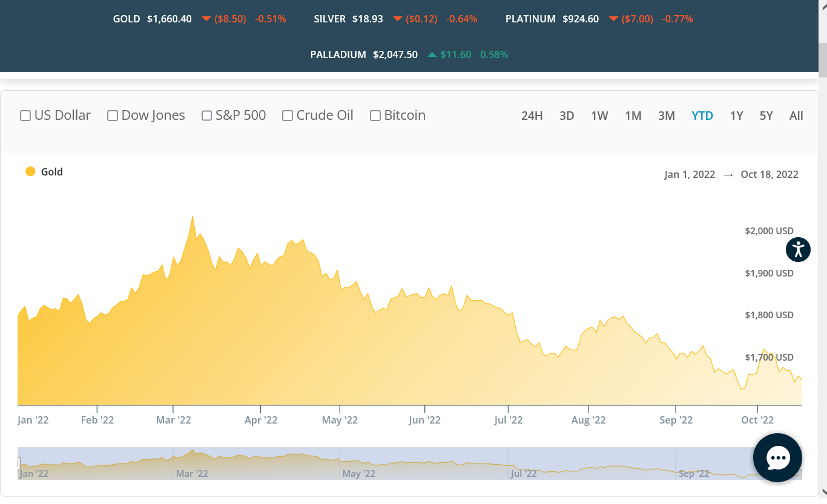Click the navigator near Jul '22

[524, 473]
